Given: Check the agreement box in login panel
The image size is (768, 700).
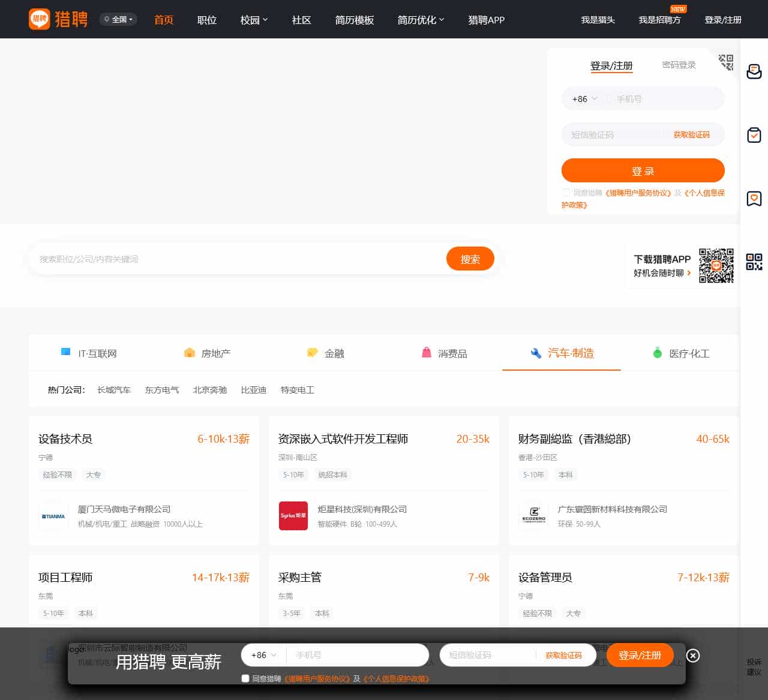Looking at the screenshot, I should point(566,193).
